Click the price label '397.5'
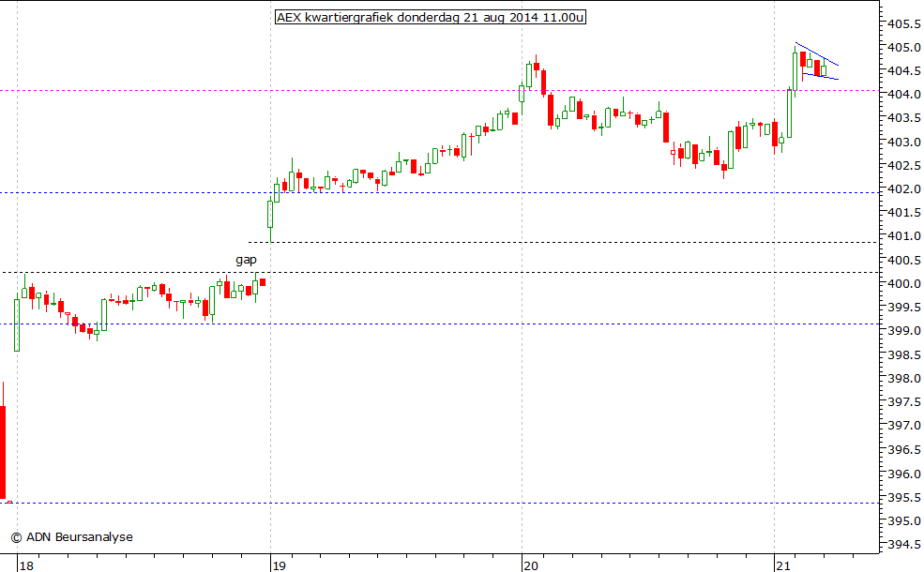This screenshot has width=924, height=572. click(904, 401)
